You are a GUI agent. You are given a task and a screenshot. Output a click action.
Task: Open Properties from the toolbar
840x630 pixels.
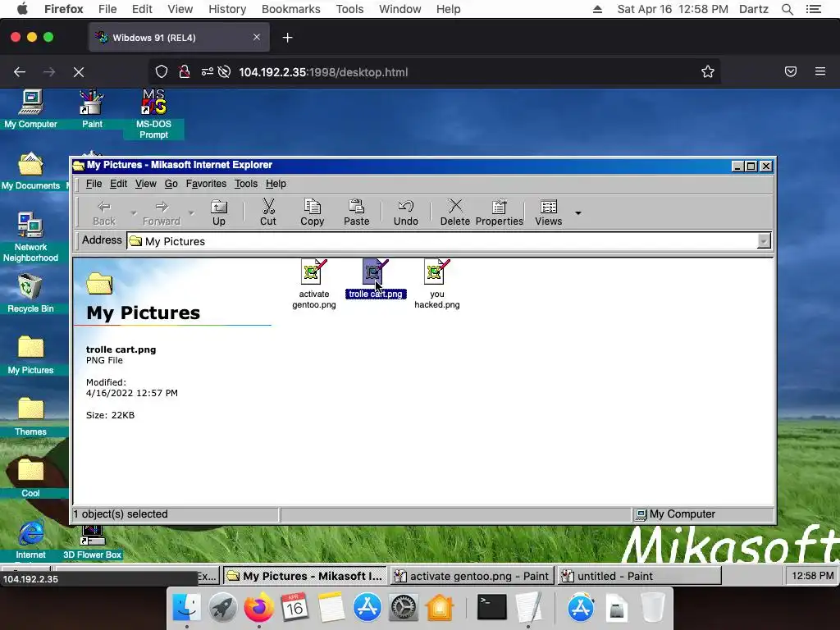click(x=500, y=212)
